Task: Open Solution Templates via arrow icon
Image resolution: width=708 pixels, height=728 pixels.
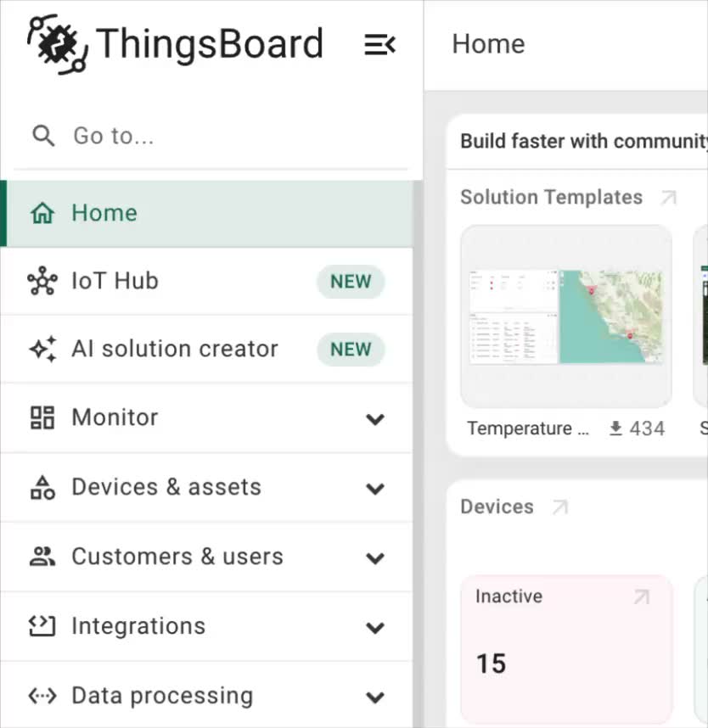Action: coord(668,198)
